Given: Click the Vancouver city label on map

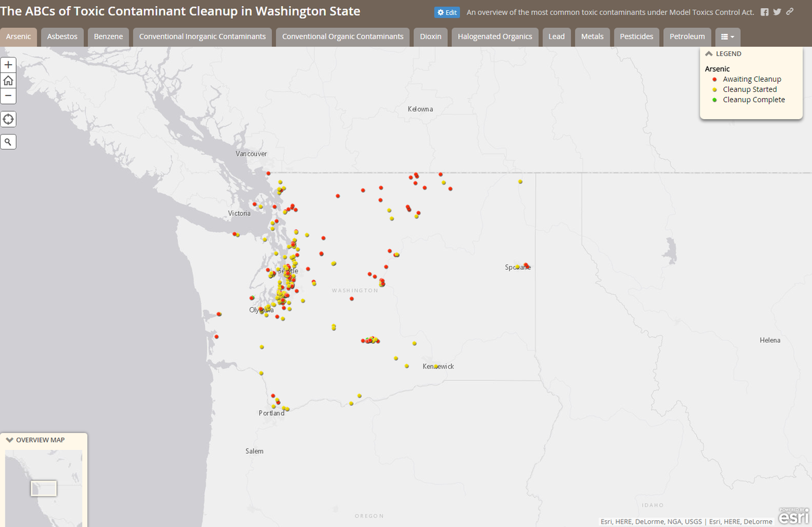Looking at the screenshot, I should click(x=251, y=154).
